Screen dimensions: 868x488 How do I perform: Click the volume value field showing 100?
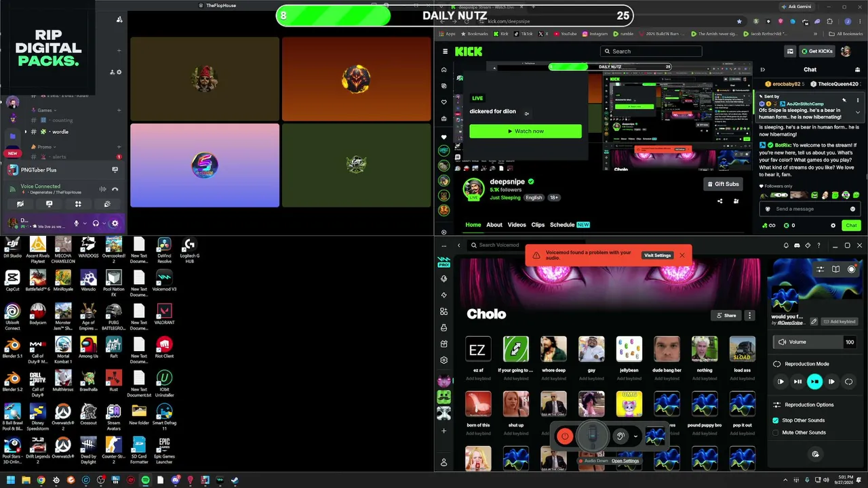click(849, 342)
